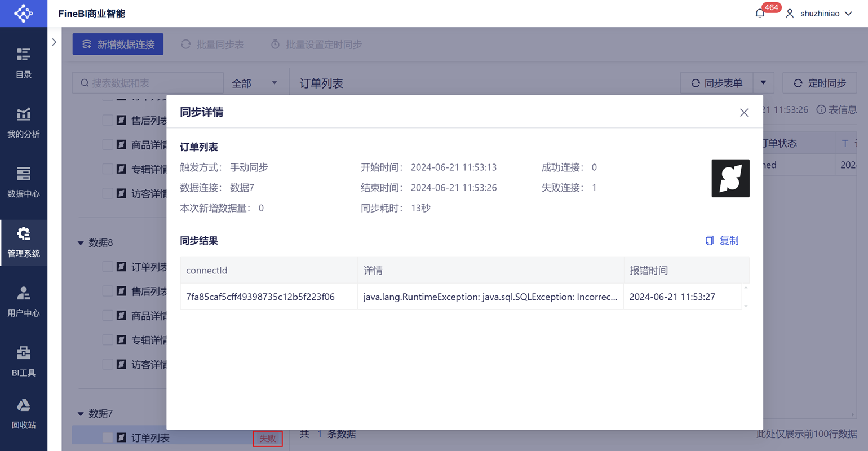Expand the sidebar with the chevron arrow
This screenshot has width=868, height=451.
[x=54, y=42]
